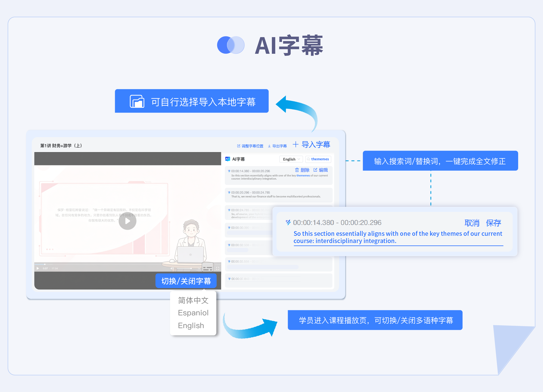Open the 1x playback speed control
This screenshot has height=392, width=543.
point(199,268)
